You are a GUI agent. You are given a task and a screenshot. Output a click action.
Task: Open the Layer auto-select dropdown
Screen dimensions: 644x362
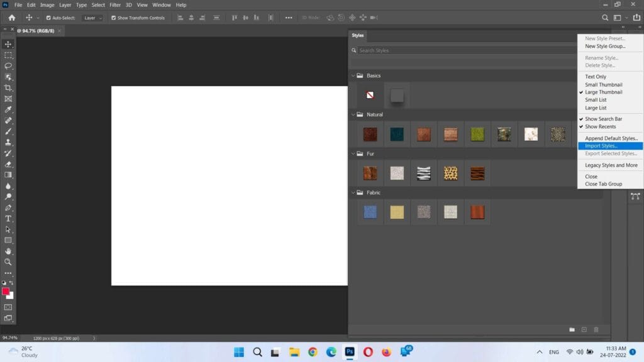[x=92, y=18]
